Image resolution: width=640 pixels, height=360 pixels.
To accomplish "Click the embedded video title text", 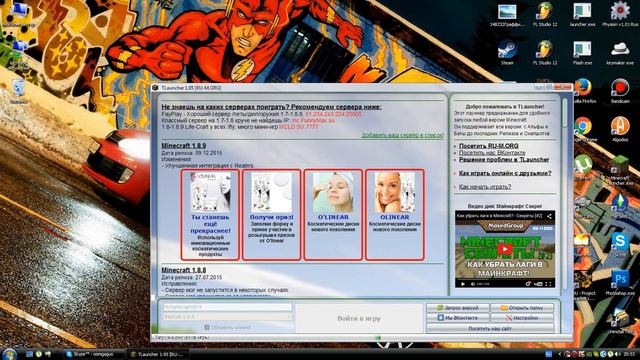I will click(x=499, y=216).
